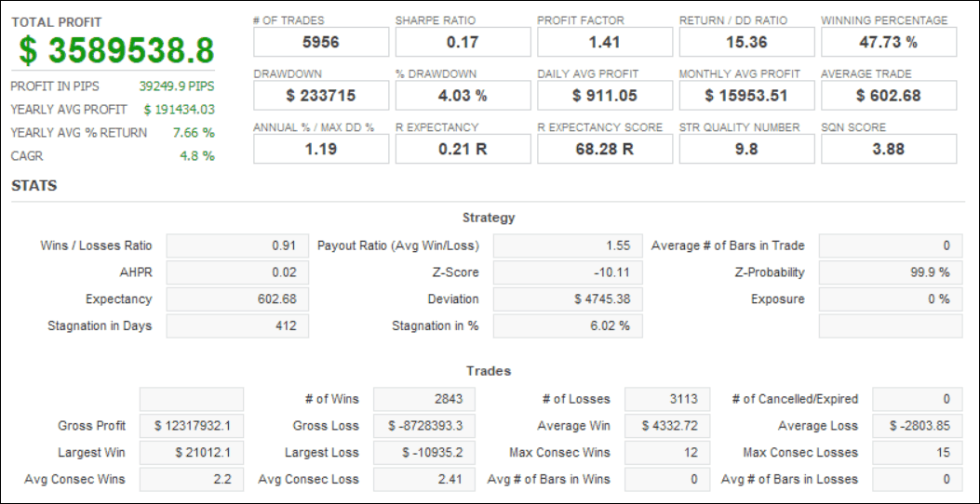Click the Return / DD Ratio value box
Screen dimensions: 980x504
coord(746,42)
